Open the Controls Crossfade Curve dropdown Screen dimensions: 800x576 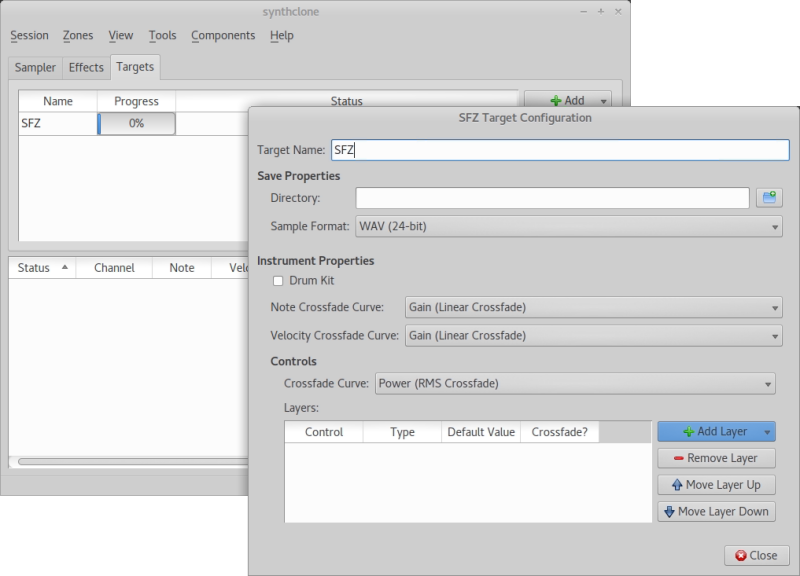coord(575,384)
